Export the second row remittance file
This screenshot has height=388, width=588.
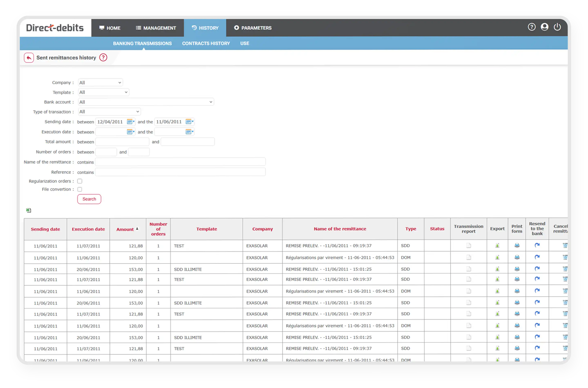(x=497, y=257)
